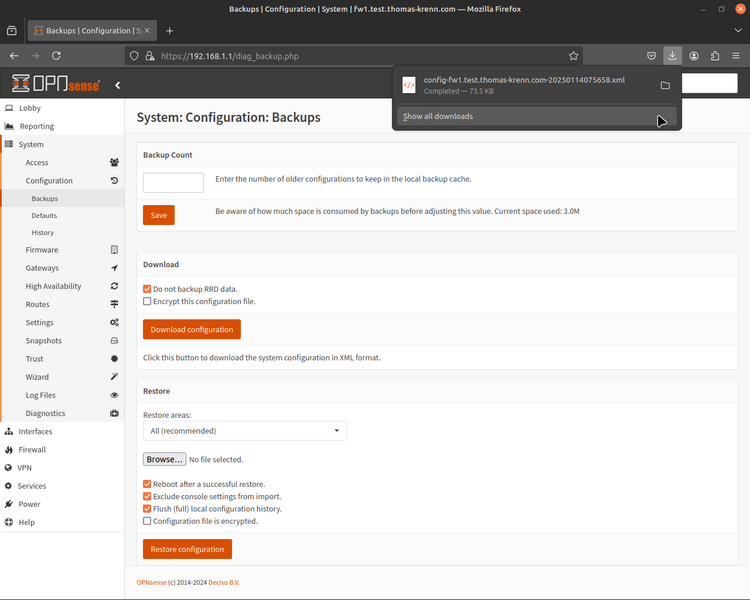Open the list all tabs dropdown arrow

(x=738, y=31)
